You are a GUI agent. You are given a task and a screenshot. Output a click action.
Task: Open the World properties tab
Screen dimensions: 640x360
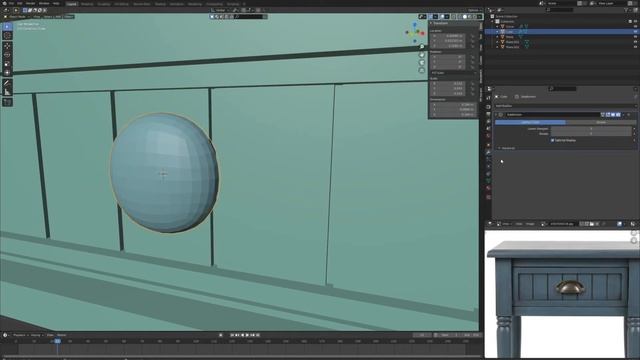pos(488,135)
